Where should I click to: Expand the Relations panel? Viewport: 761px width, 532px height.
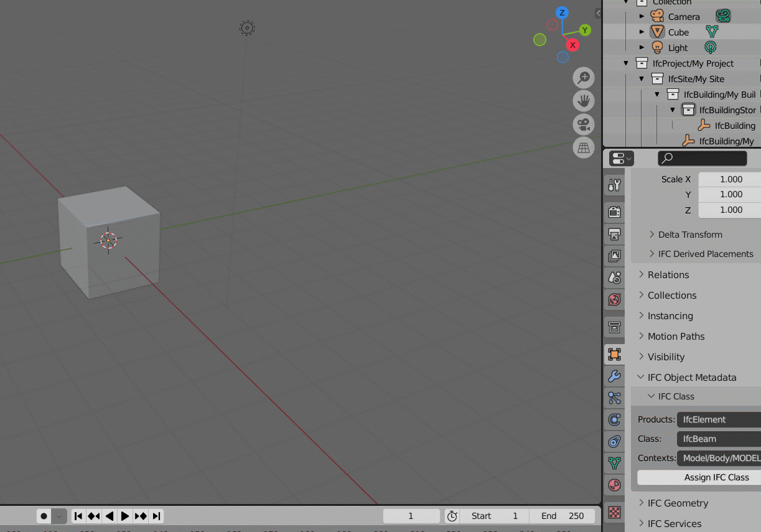point(668,274)
